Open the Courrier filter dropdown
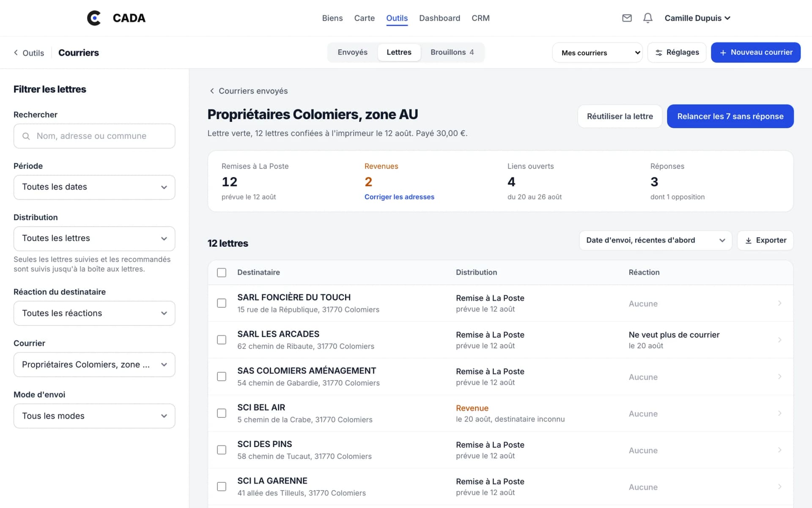 tap(94, 364)
